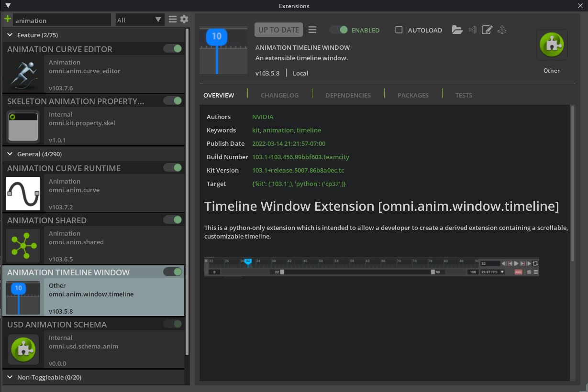Toggle Animation Timeline Window in list
This screenshot has height=392, width=588.
(x=172, y=272)
